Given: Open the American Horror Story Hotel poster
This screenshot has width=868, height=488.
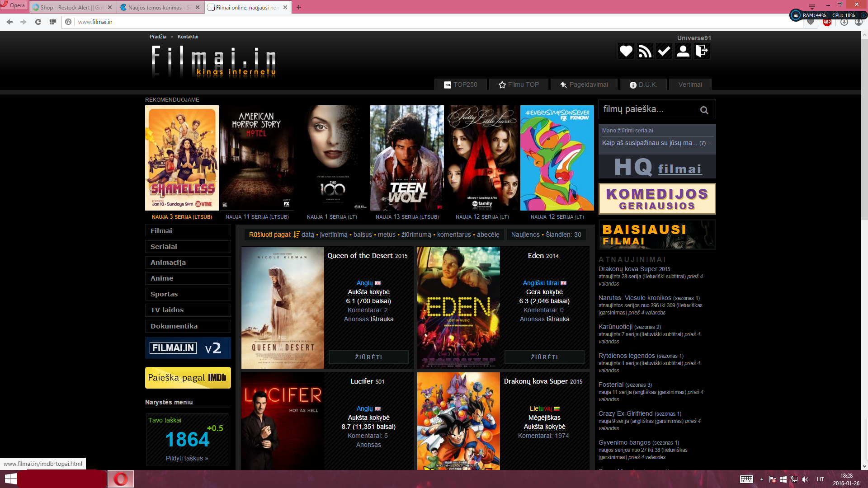Looking at the screenshot, I should point(257,158).
